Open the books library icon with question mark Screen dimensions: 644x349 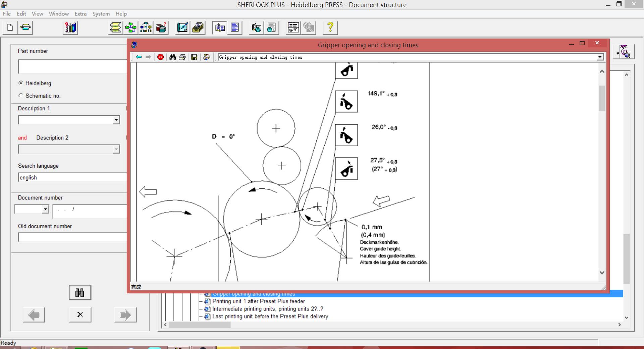click(70, 27)
